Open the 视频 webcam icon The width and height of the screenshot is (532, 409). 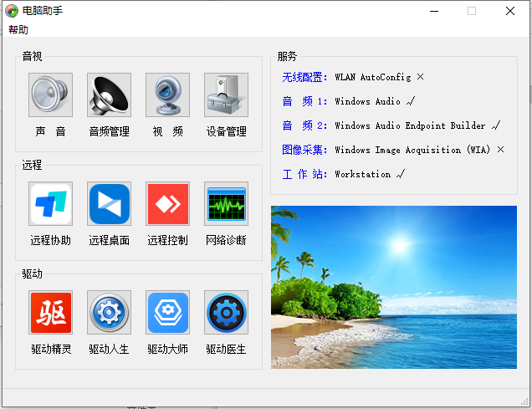click(167, 95)
